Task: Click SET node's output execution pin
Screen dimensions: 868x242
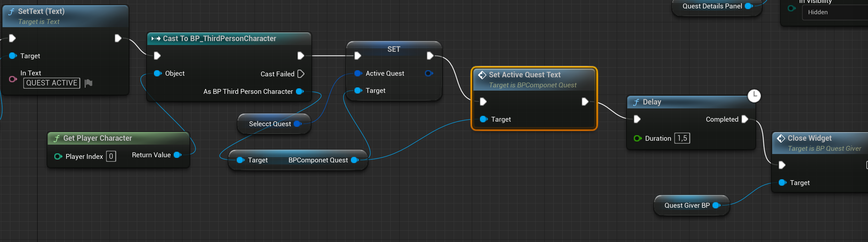Action: click(x=430, y=56)
